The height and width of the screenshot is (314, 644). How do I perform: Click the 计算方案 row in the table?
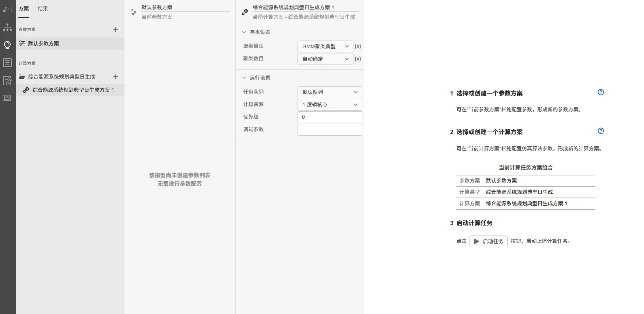pos(525,203)
